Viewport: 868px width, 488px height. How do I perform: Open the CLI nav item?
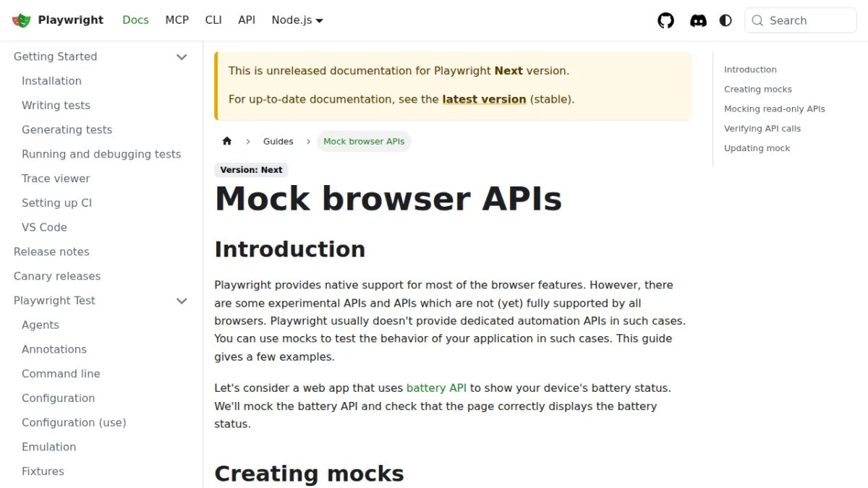point(213,20)
